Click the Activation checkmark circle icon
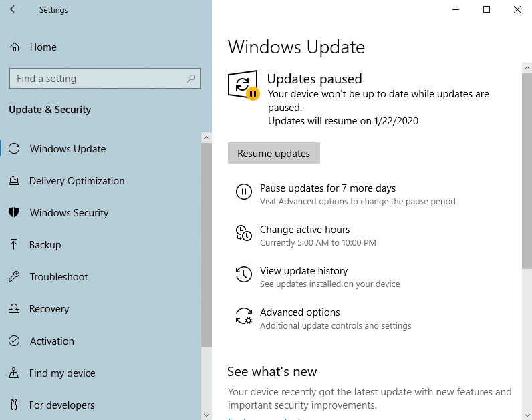The height and width of the screenshot is (420, 532). (x=14, y=341)
